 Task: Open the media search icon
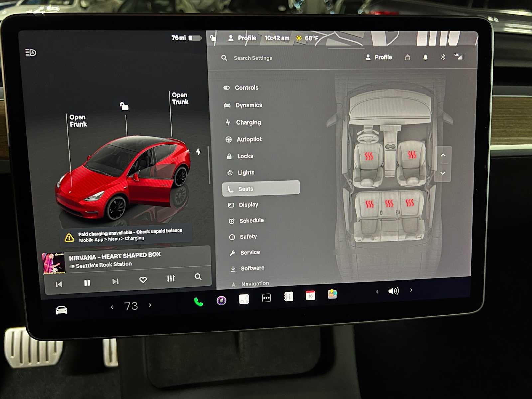click(198, 277)
